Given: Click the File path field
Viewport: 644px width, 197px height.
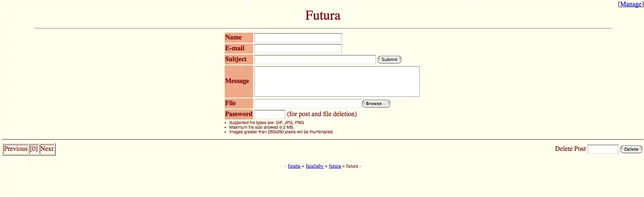Looking at the screenshot, I should 308,104.
